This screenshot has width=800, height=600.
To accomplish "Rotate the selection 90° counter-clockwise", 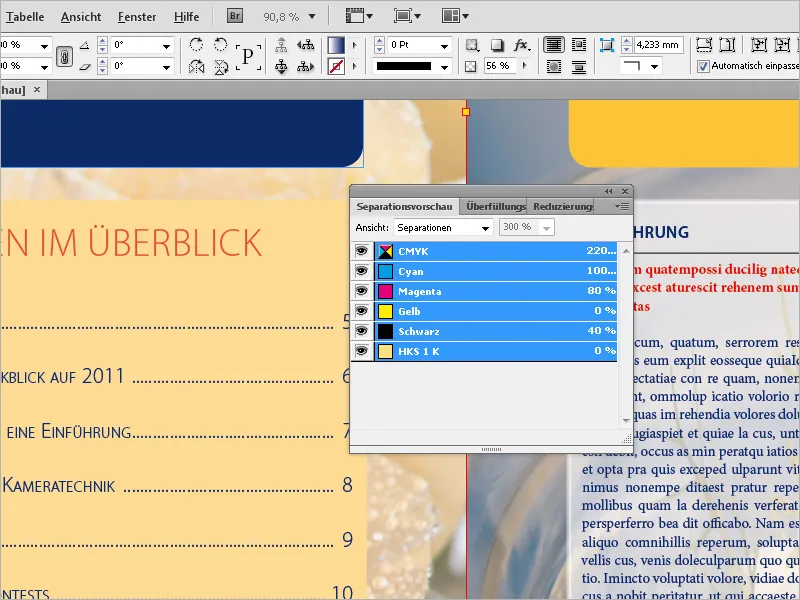I will click(220, 45).
